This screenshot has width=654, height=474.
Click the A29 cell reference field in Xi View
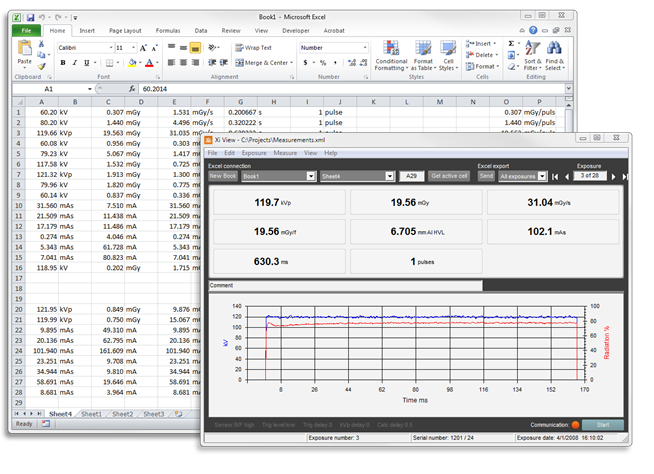[x=411, y=176]
